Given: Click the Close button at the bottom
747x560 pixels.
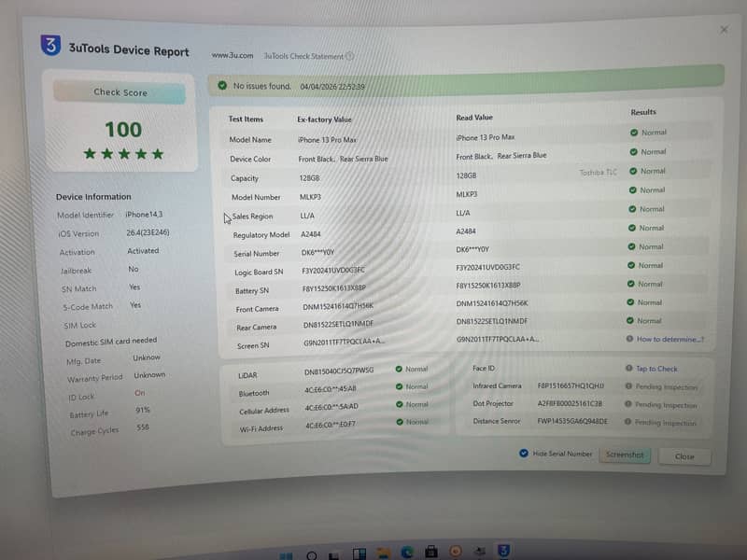Looking at the screenshot, I should (684, 456).
